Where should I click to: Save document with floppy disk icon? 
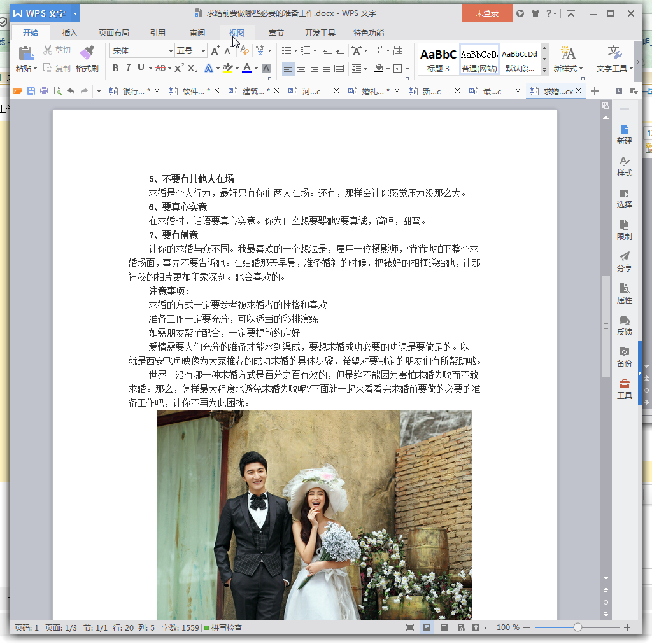pos(31,91)
